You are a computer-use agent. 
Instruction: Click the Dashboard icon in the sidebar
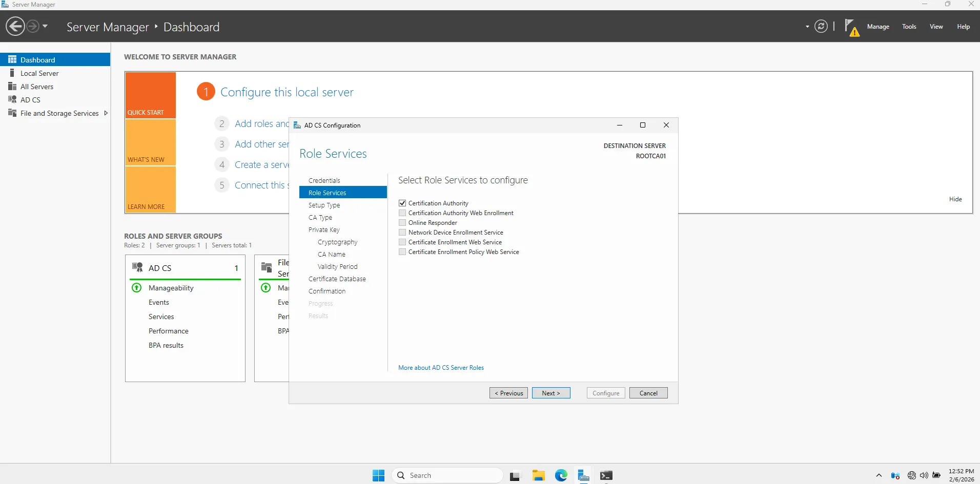(12, 59)
